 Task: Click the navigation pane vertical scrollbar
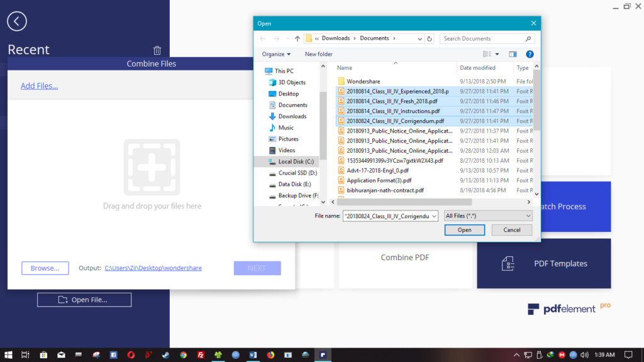pyautogui.click(x=323, y=127)
